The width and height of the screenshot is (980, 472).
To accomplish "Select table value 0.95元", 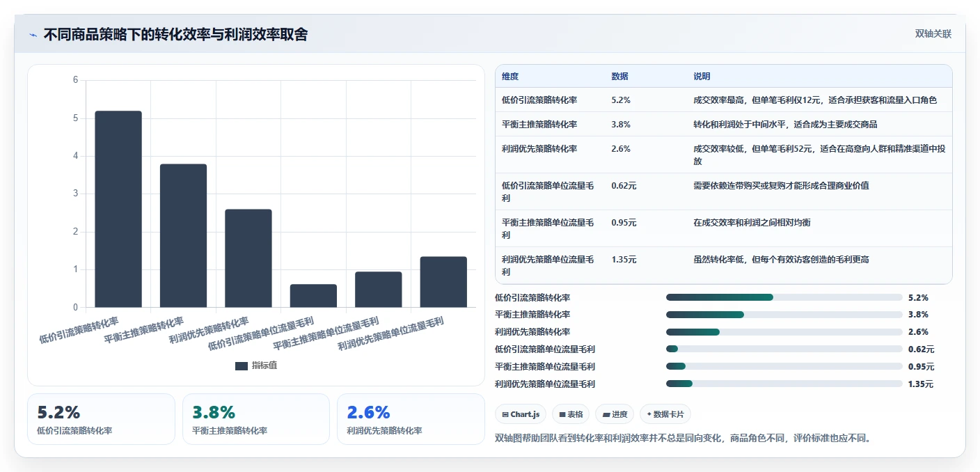I will tap(624, 223).
